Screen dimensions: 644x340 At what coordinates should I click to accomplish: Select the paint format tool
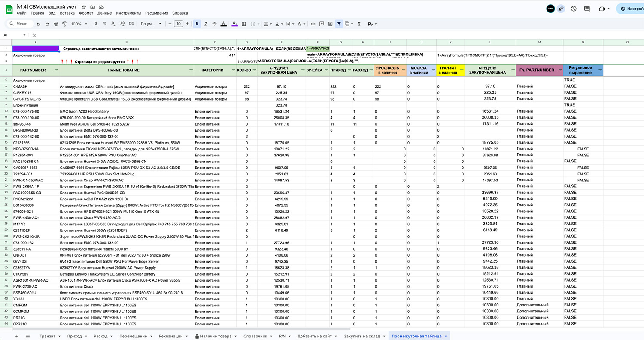point(65,24)
